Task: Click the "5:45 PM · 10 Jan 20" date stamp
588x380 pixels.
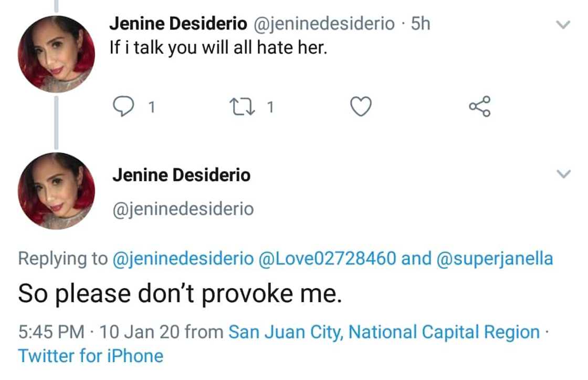Action: (x=100, y=332)
